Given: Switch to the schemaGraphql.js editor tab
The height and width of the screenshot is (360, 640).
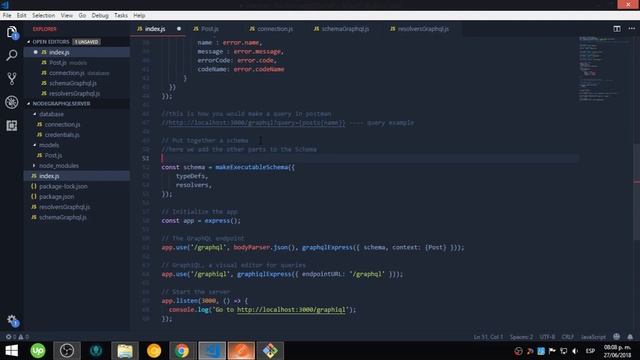Looking at the screenshot, I should point(344,29).
